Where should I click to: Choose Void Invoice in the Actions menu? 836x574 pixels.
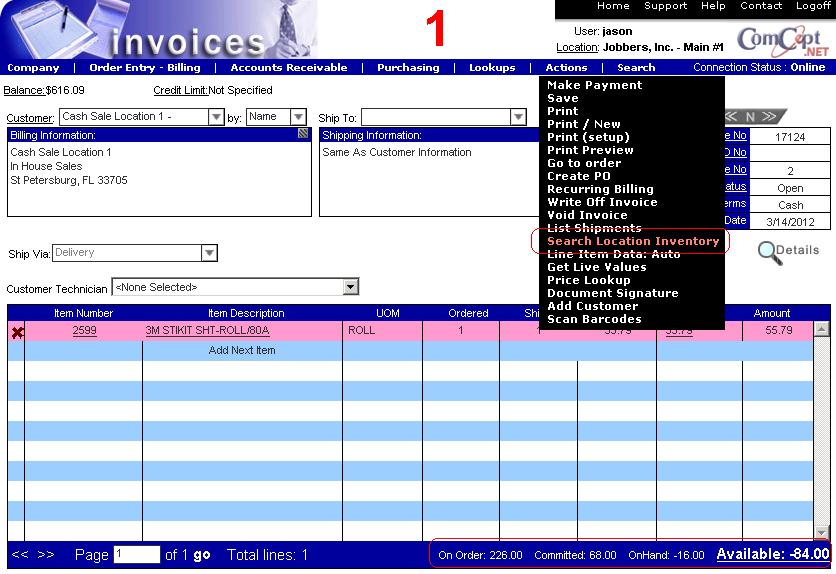587,215
